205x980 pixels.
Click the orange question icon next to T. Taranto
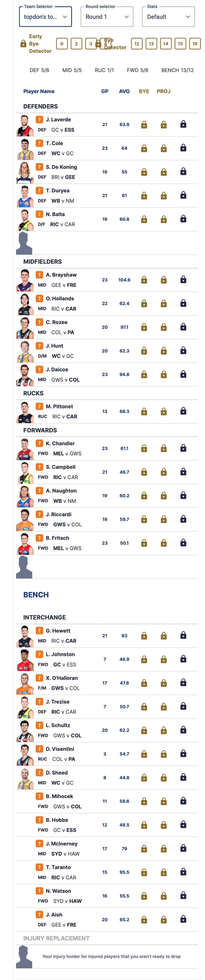(x=39, y=867)
